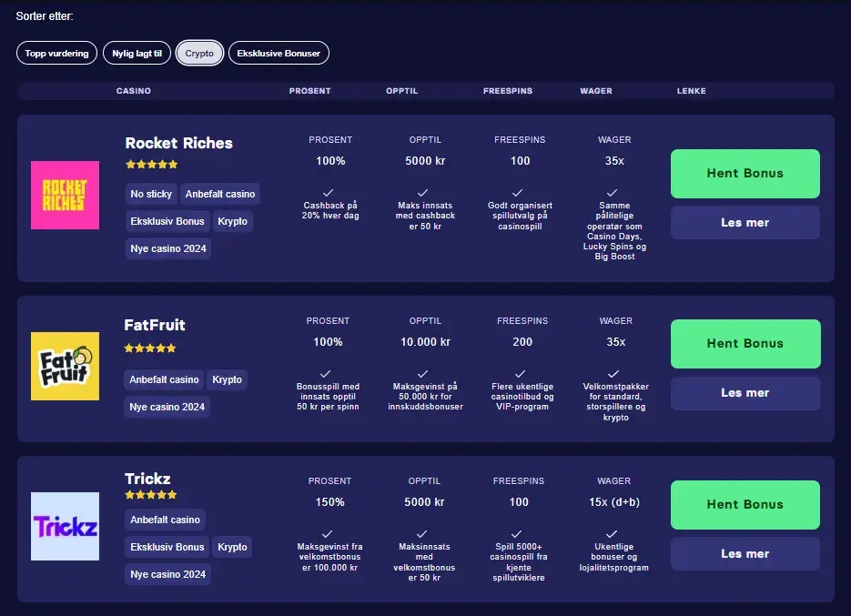The image size is (851, 616).
Task: Click checkmark above 'Samme pålitelige operatør'
Action: [613, 193]
